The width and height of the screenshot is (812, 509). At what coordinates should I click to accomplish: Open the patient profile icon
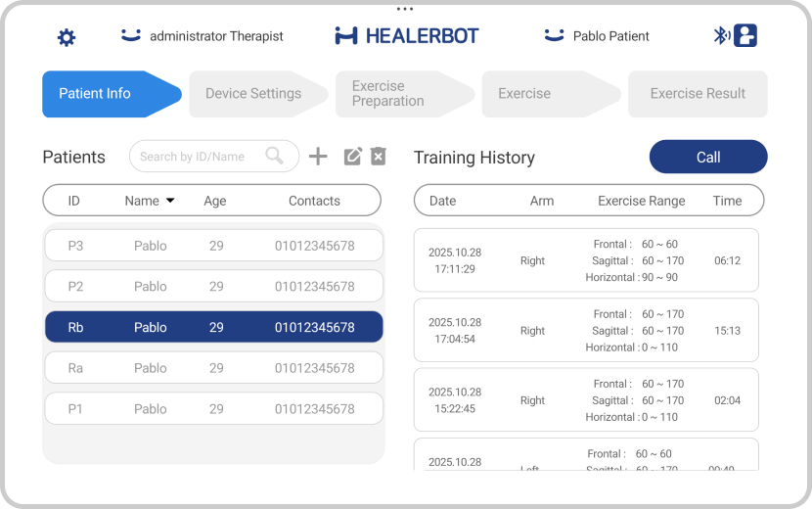coord(745,36)
